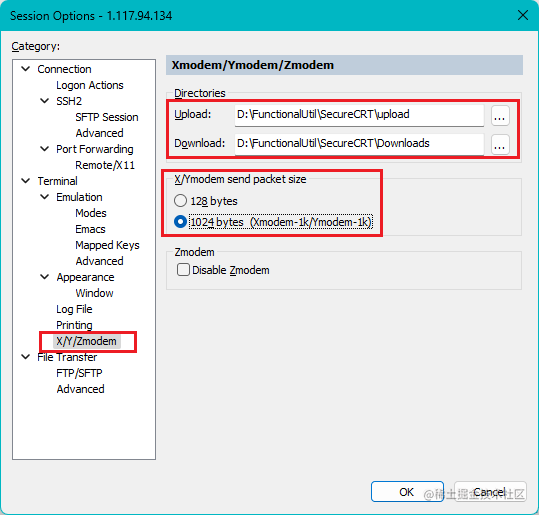Open the Connection category
Image resolution: width=539 pixels, height=515 pixels.
point(64,69)
